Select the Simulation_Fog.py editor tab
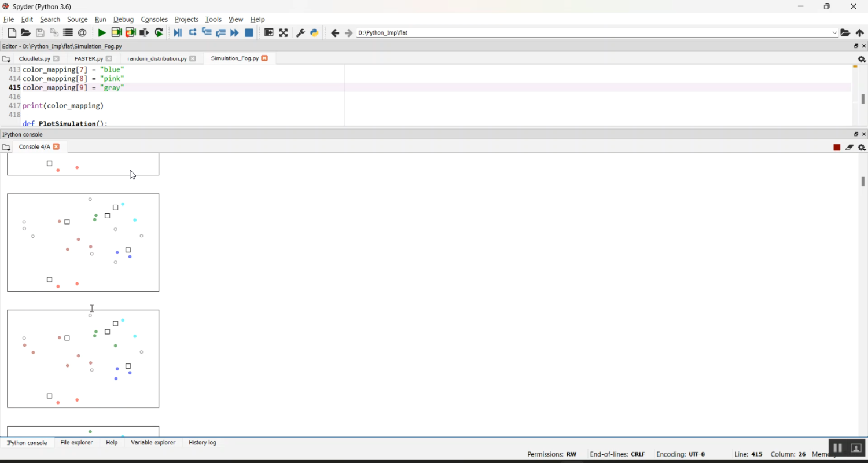The height and width of the screenshot is (463, 868). (x=234, y=58)
